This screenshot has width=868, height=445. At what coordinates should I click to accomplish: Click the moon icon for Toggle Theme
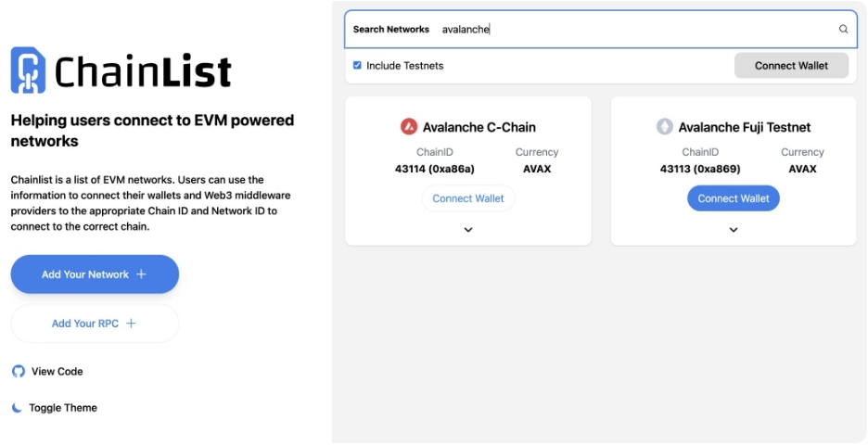point(18,408)
